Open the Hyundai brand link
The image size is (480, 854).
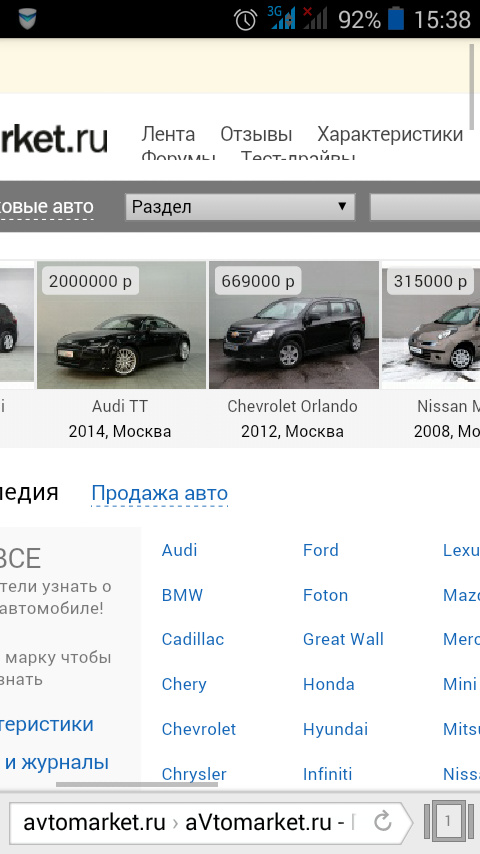pos(336,729)
